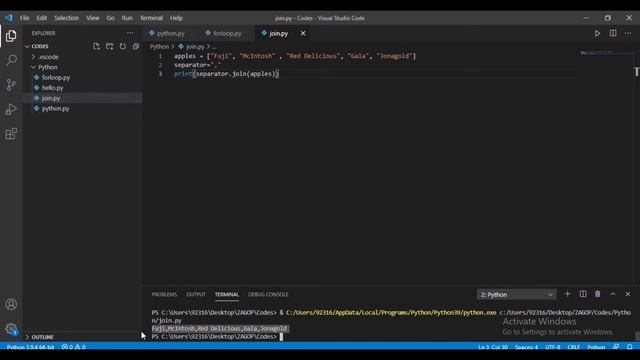Open Explorer more actions ellipsis

[130, 33]
